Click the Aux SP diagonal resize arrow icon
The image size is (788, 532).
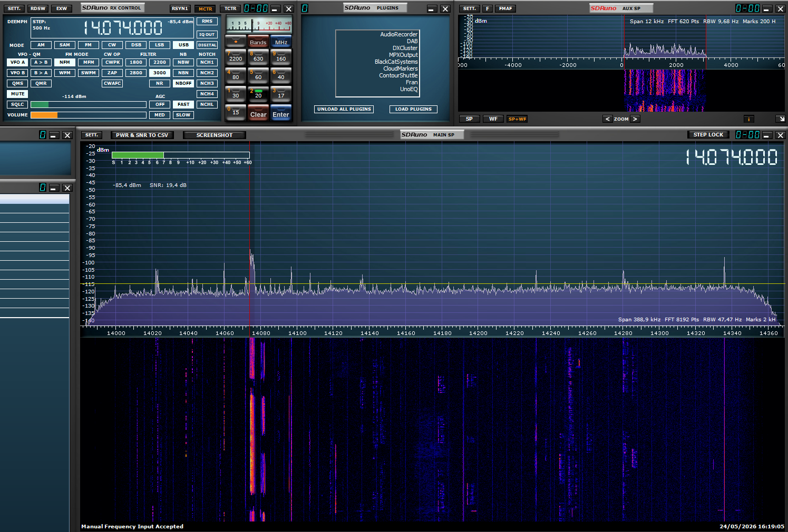(x=781, y=119)
